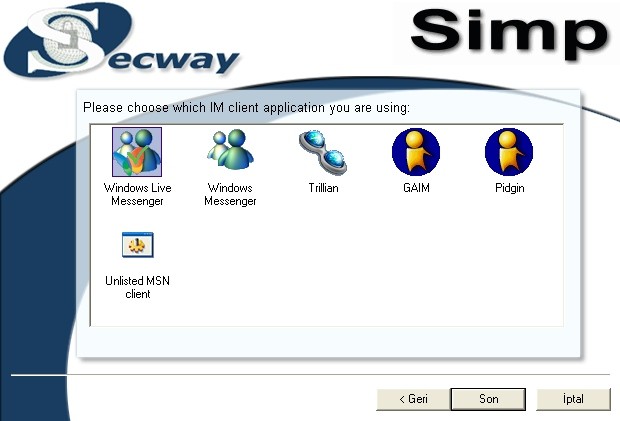Click the "Pidgin" label text
Screen dimensions: 620x421
(x=510, y=188)
